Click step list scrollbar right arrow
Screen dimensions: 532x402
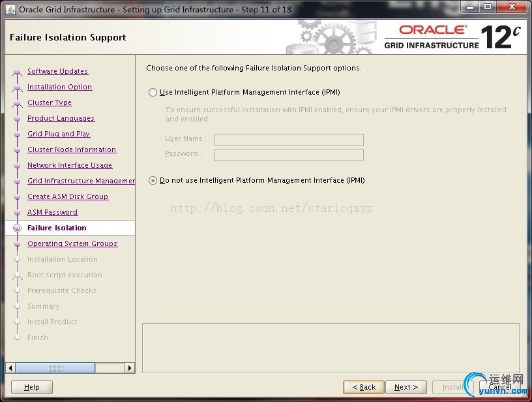pos(129,367)
